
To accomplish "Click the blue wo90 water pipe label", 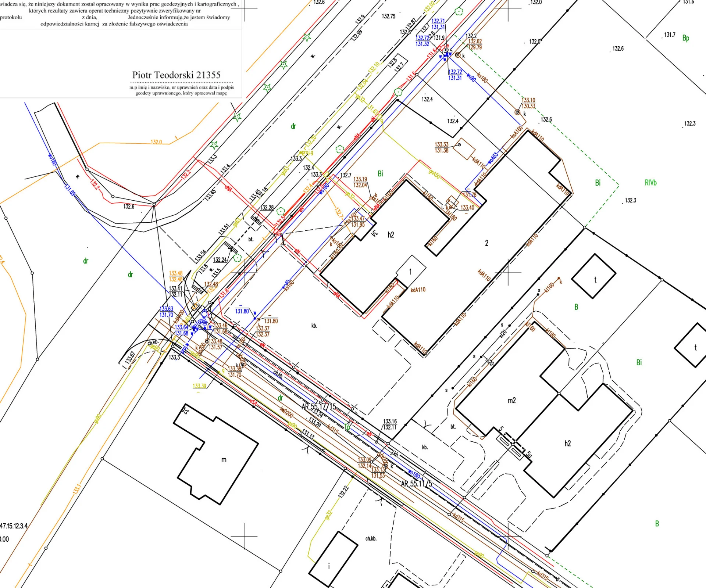I will [x=471, y=77].
